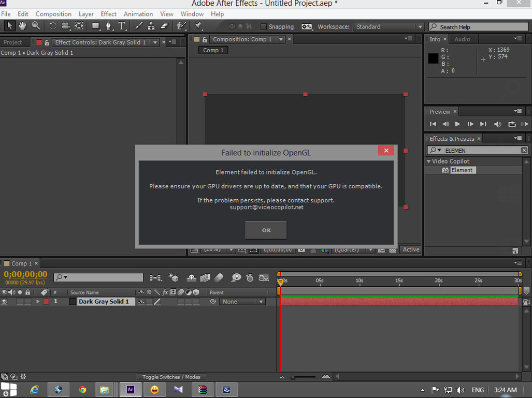The image size is (532, 398).
Task: Click OK in OpenGL error dialog
Action: tap(266, 230)
